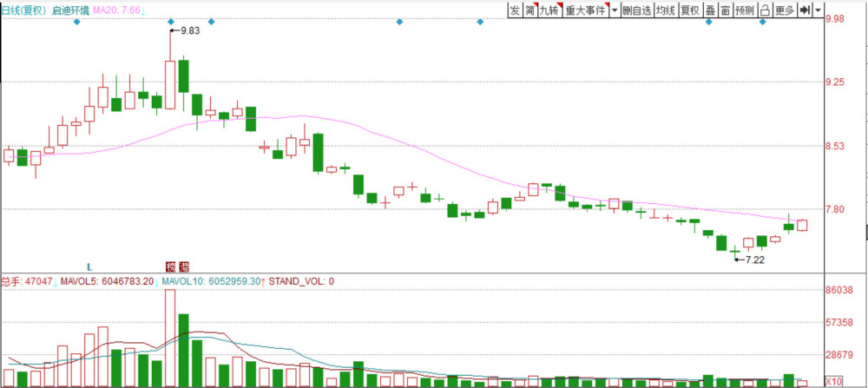Open the 复权 price adjustment option
868x388 pixels.
[690, 10]
